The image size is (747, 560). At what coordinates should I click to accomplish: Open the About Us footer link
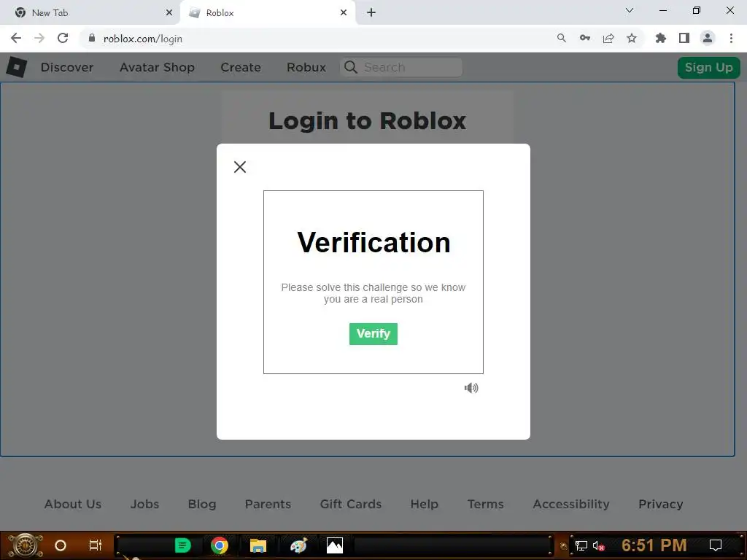[x=73, y=504]
